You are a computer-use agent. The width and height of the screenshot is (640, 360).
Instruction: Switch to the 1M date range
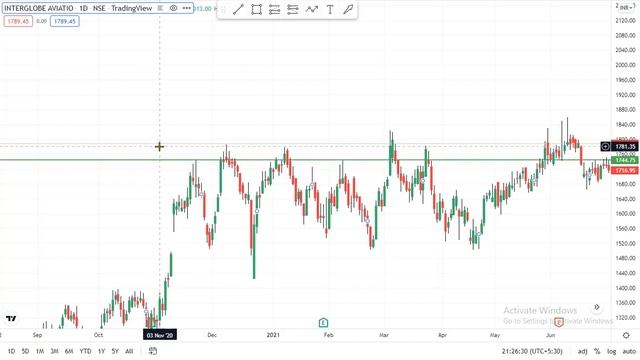(x=40, y=351)
